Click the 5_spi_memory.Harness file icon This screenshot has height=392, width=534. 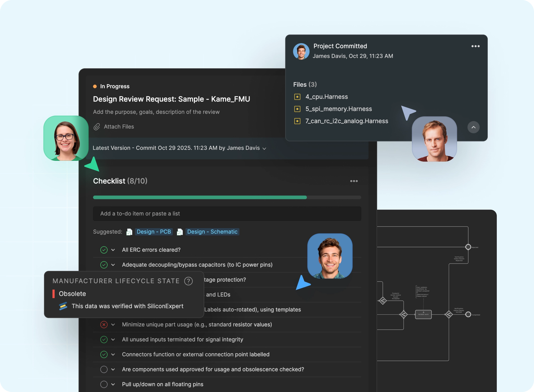[x=297, y=109]
